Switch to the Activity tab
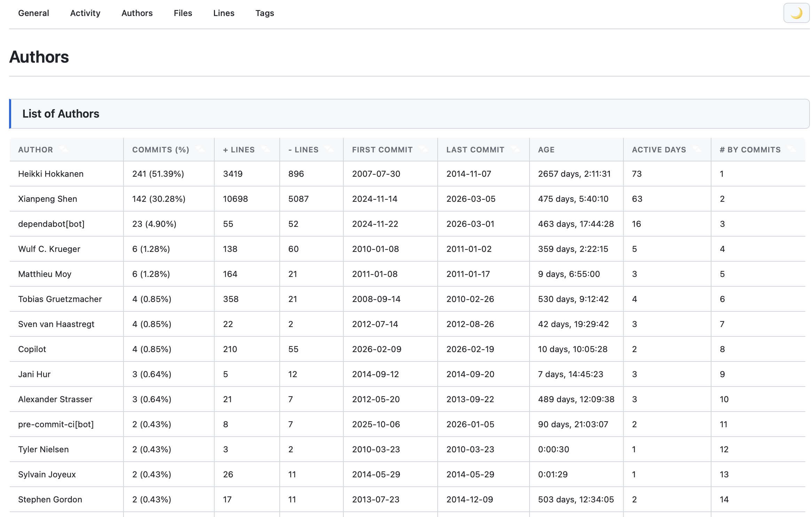This screenshot has height=517, width=812. coord(85,13)
